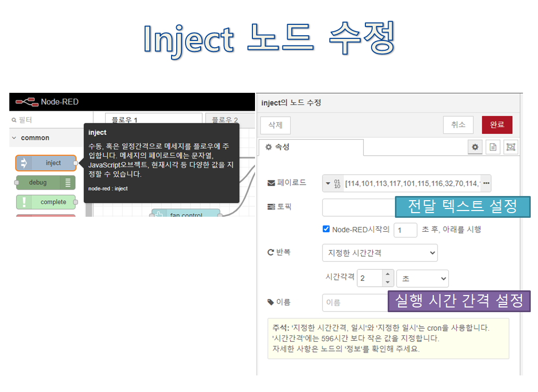Click the start delay seconds field
Screen dimensions: 538x392
pyautogui.click(x=405, y=230)
